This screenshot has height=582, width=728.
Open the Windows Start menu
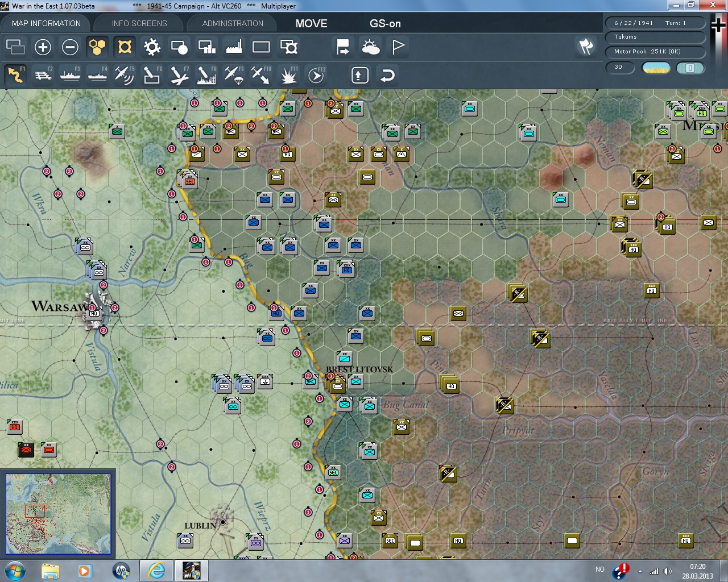pyautogui.click(x=15, y=571)
